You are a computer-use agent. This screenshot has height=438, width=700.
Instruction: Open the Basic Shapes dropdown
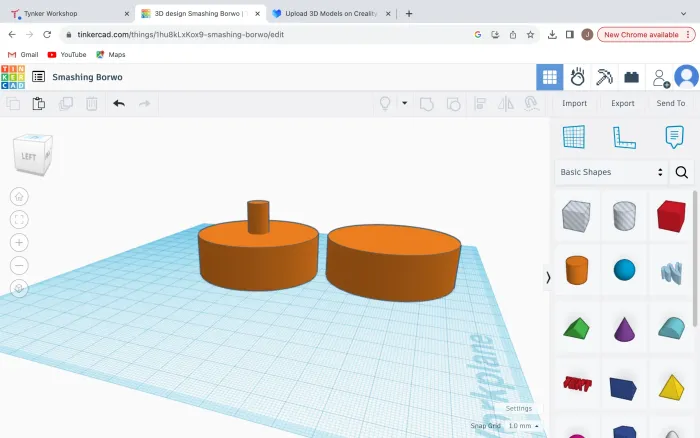tap(611, 172)
